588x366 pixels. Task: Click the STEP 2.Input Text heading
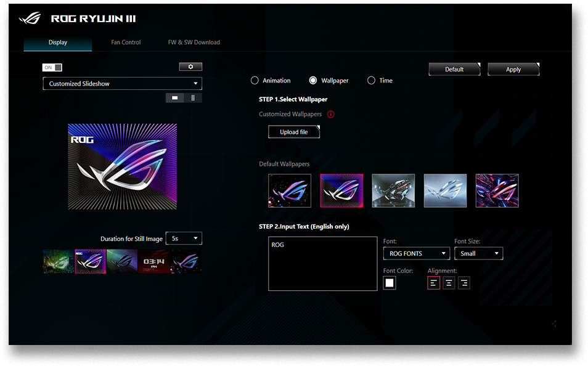(304, 227)
